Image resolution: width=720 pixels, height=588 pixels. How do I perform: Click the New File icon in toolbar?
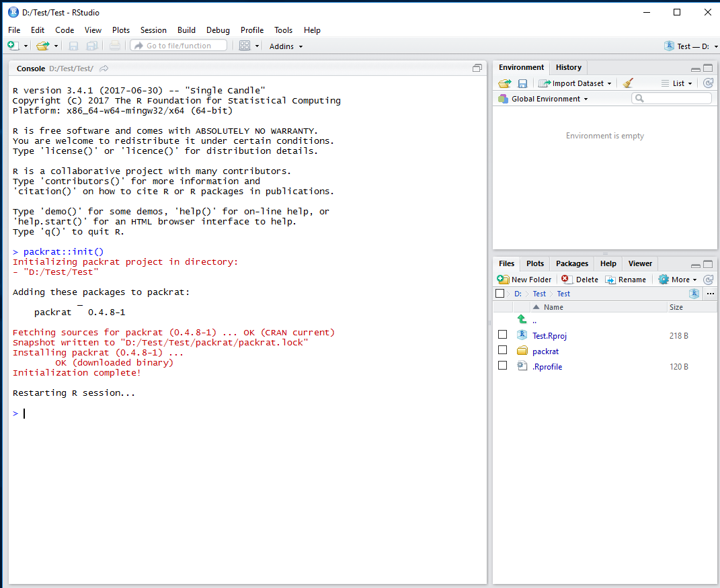click(x=13, y=46)
